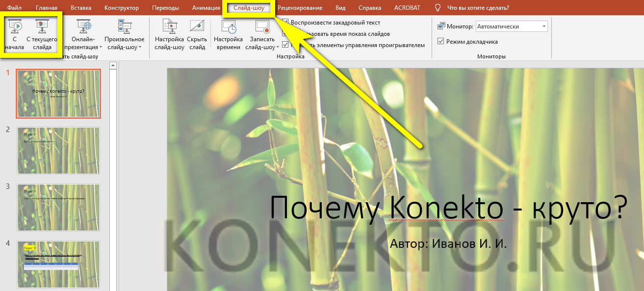The image size is (644, 291).
Task: Click the lightbulb Tell me icon
Action: (438, 8)
